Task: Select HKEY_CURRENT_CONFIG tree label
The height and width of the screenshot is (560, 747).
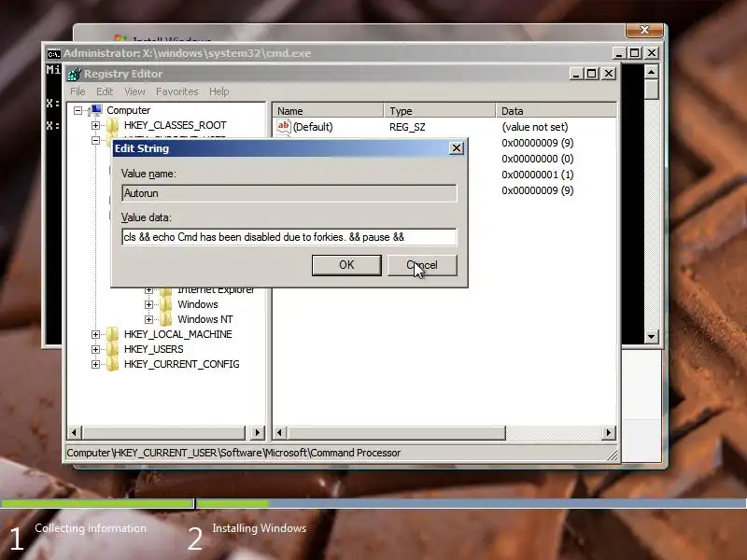Action: 181,364
